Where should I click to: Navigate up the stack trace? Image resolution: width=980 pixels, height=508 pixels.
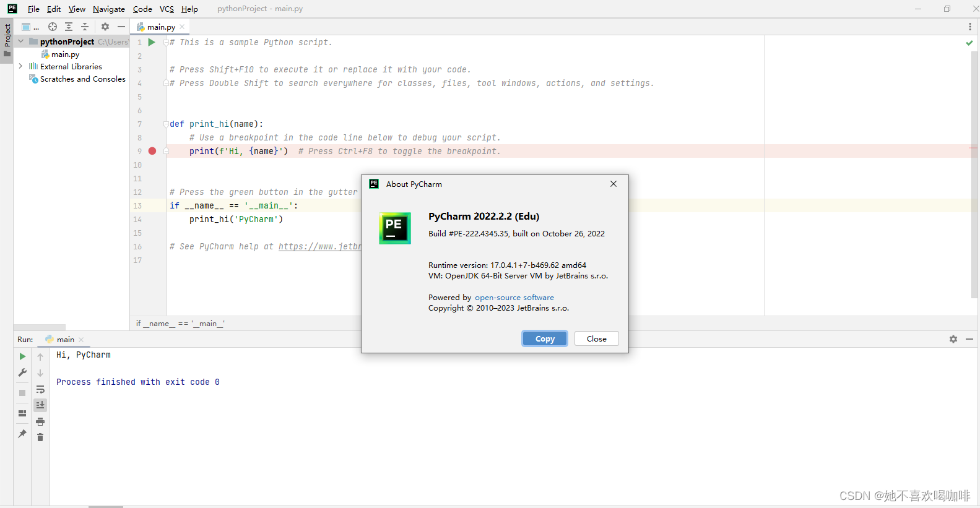pyautogui.click(x=40, y=357)
